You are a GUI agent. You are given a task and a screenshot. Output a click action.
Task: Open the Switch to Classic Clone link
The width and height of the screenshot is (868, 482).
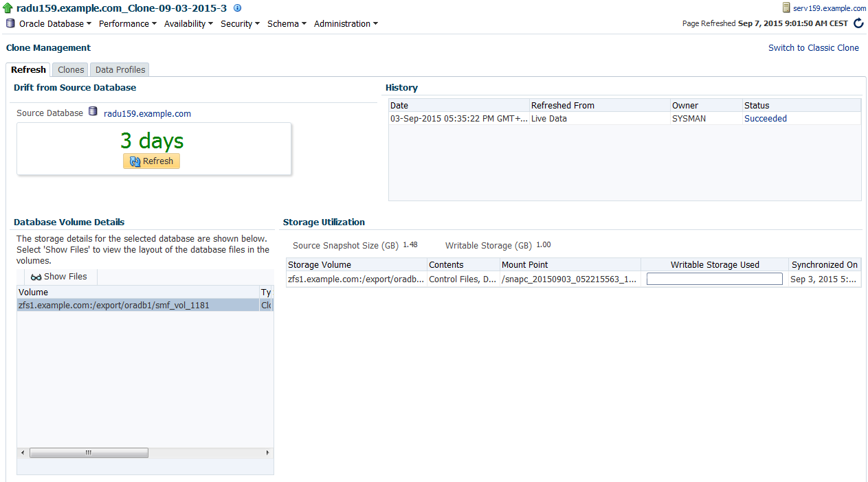coord(813,48)
